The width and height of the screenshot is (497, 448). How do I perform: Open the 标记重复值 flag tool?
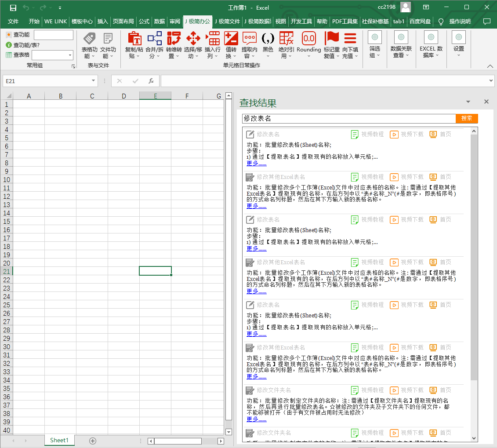pyautogui.click(x=331, y=45)
